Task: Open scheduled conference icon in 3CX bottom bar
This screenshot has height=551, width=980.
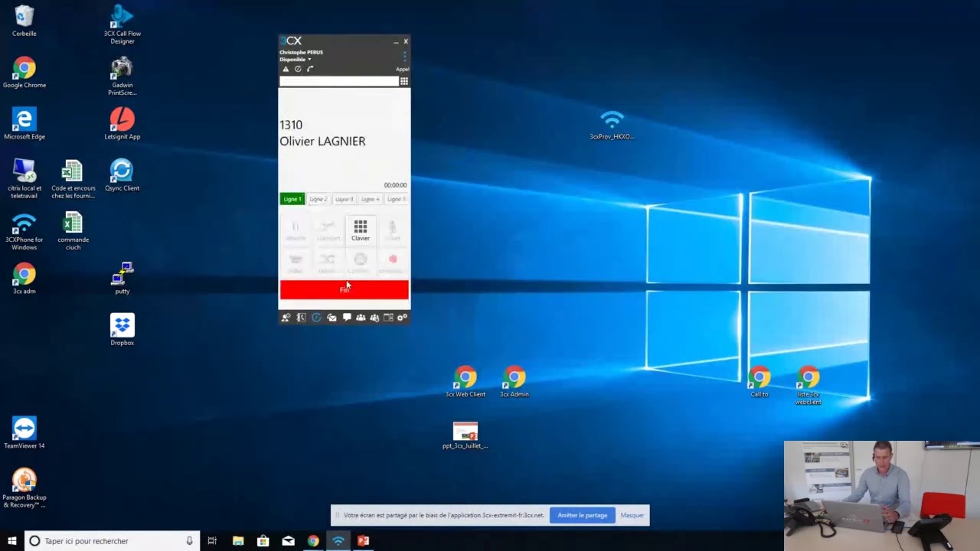Action: pos(374,318)
